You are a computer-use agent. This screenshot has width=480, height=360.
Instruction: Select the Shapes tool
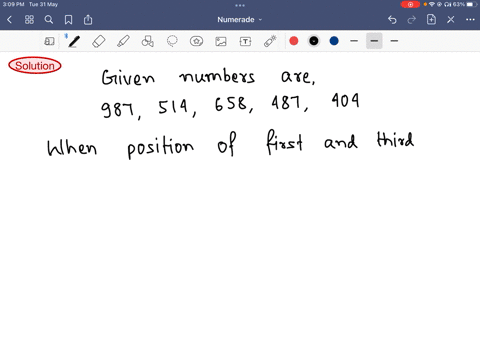click(x=148, y=41)
